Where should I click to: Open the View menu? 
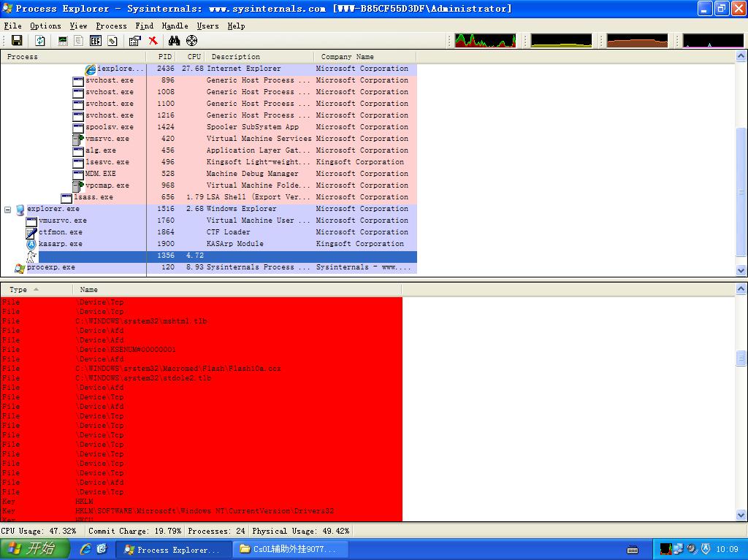78,26
